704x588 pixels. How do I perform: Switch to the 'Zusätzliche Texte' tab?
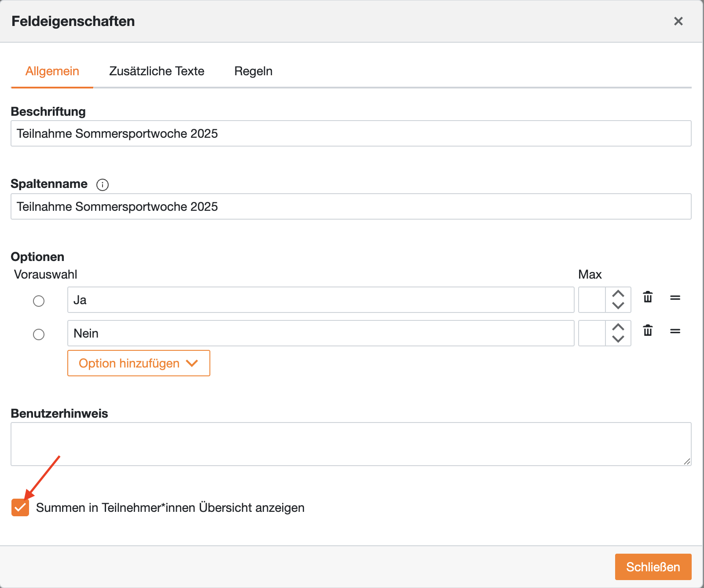tap(157, 71)
